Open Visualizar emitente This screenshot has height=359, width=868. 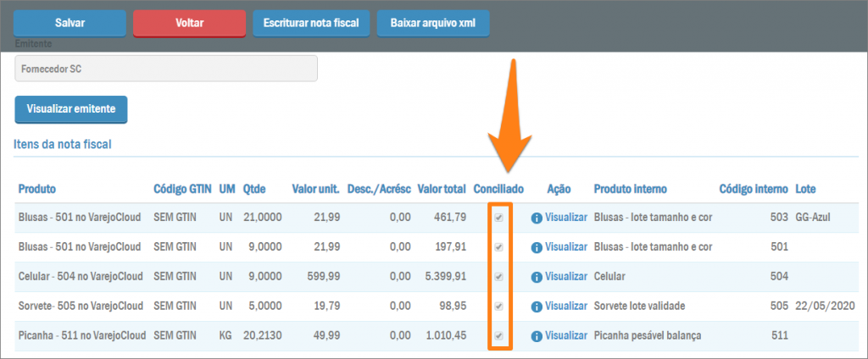pos(71,109)
